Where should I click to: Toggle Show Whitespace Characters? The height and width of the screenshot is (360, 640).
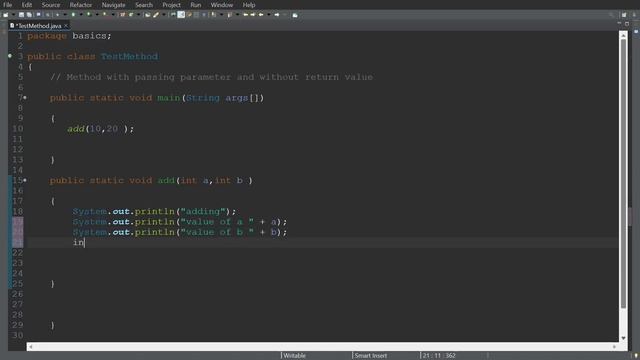[204, 15]
